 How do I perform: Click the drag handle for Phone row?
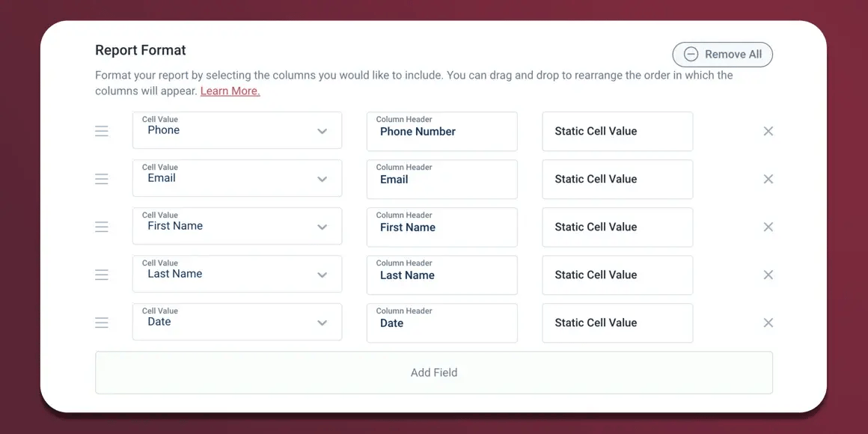pos(101,131)
